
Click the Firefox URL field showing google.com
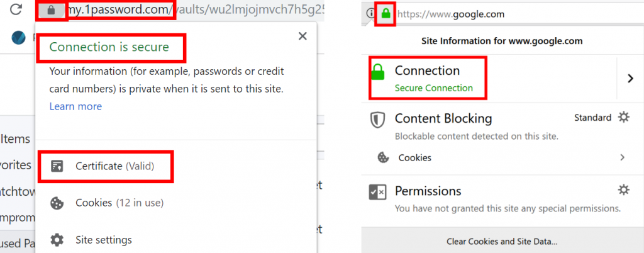(x=451, y=14)
